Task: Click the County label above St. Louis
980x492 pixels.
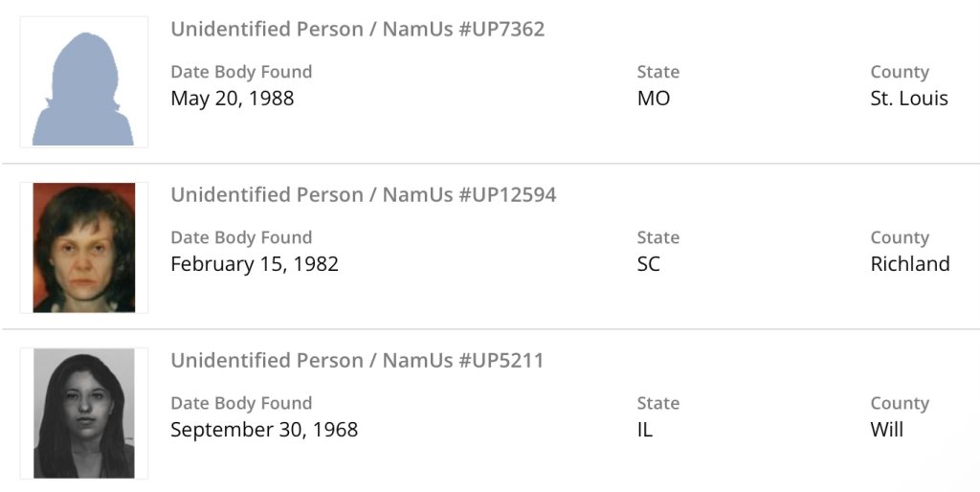Action: (x=900, y=72)
